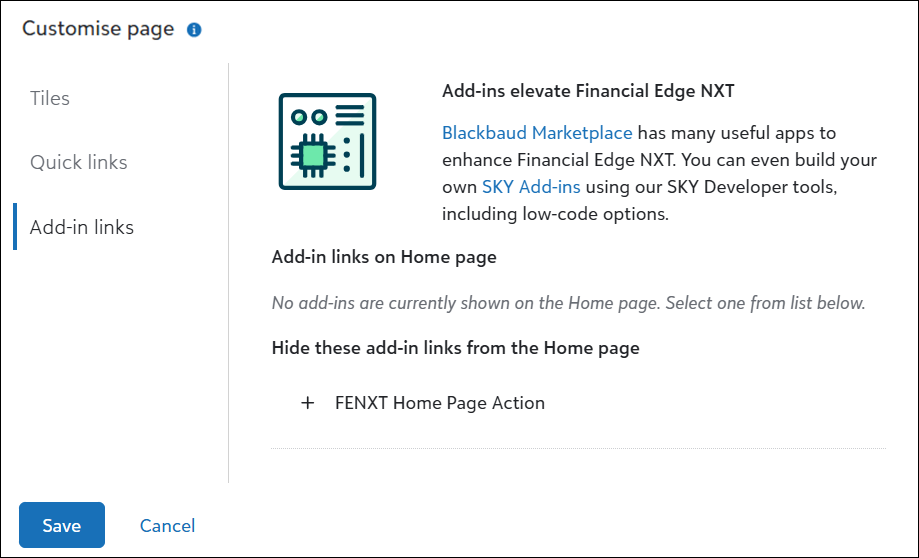
Task: Click the info icon beside Customise page
Action: click(194, 30)
